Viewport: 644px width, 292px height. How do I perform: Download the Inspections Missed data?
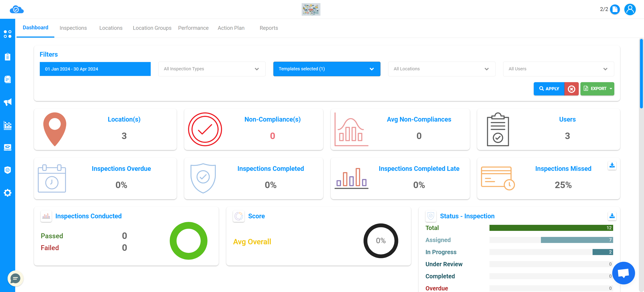point(612,165)
